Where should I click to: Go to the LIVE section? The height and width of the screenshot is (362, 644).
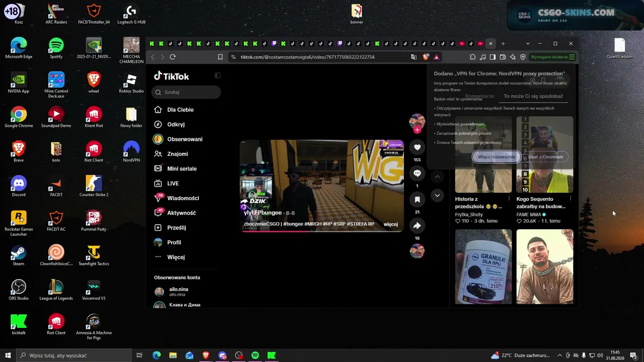[167, 184]
